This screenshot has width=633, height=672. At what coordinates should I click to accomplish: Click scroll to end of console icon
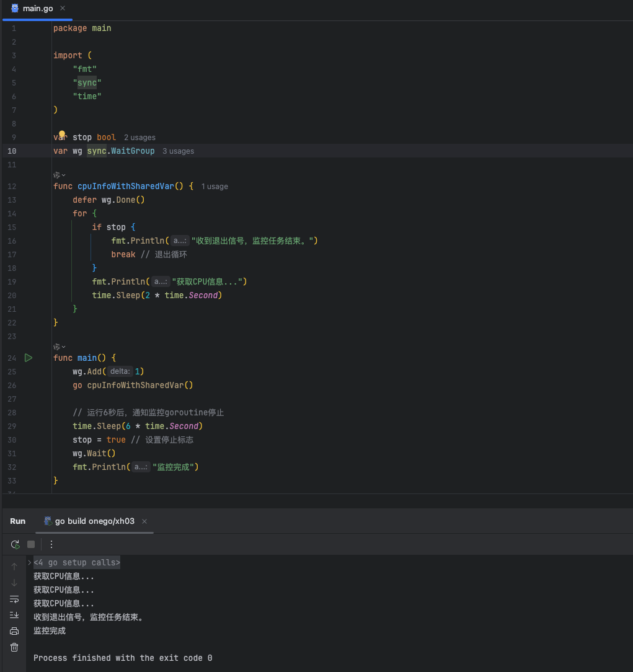14,615
